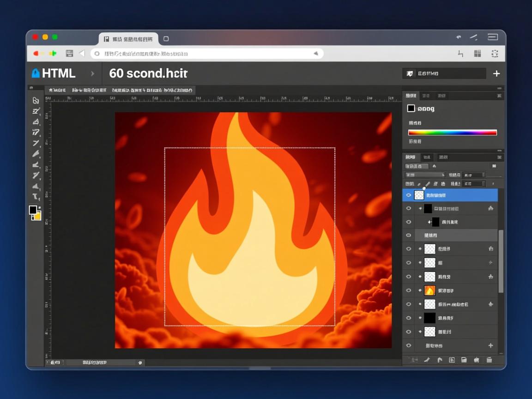Click the lock icon on the black layer below the selected layer

click(490, 209)
